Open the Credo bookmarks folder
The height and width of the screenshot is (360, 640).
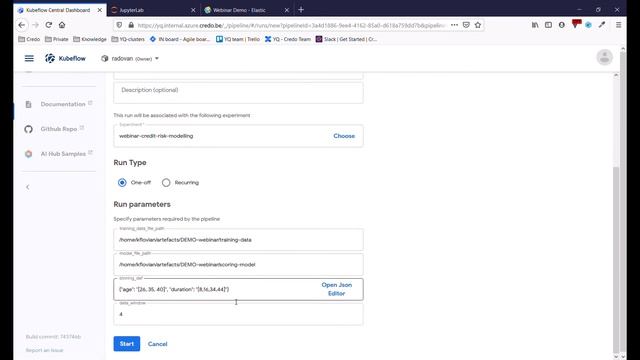(x=29, y=39)
